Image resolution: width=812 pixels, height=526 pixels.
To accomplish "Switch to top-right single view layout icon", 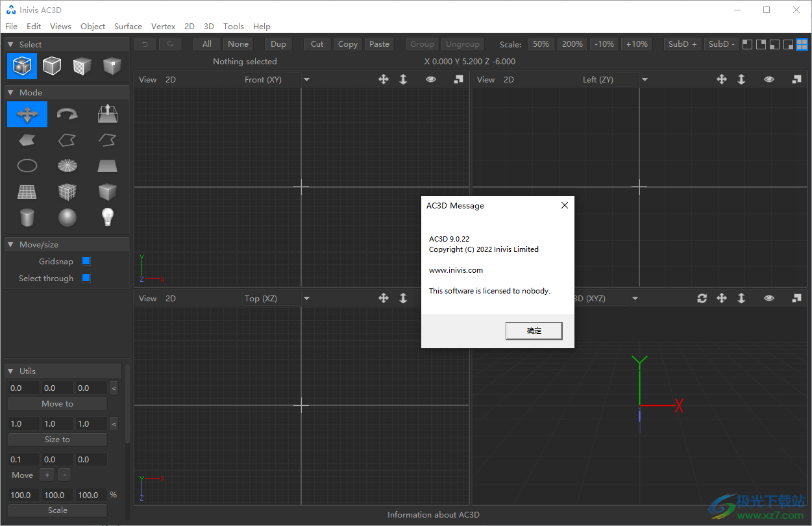I will 761,44.
